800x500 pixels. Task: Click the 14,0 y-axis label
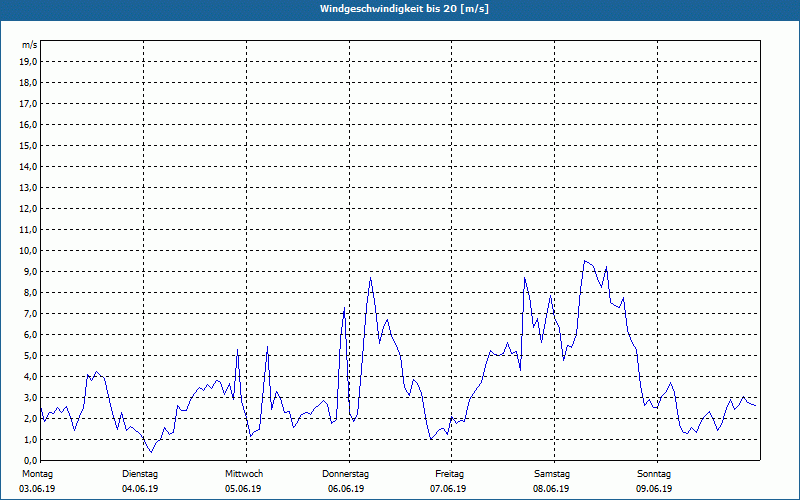tap(28, 166)
